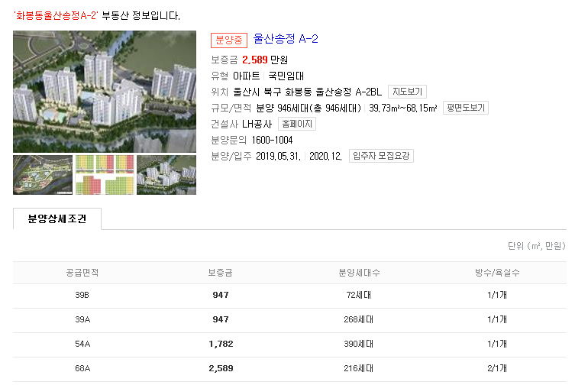The width and height of the screenshot is (588, 385).
Task: Click the 2/1개 room count cell
Action: tap(497, 368)
